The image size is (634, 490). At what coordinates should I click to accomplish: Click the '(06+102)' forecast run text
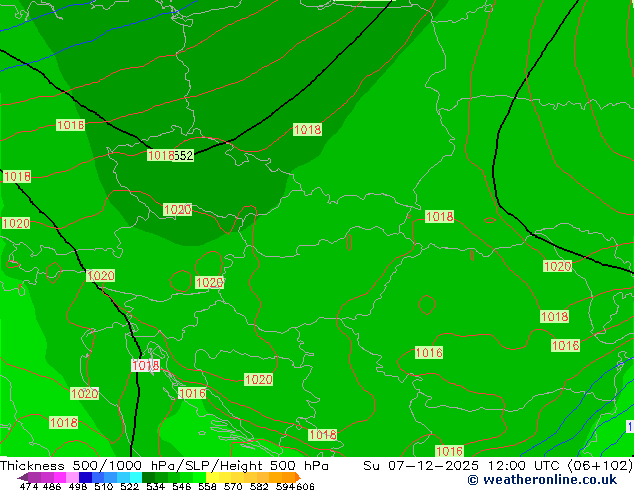600,465
